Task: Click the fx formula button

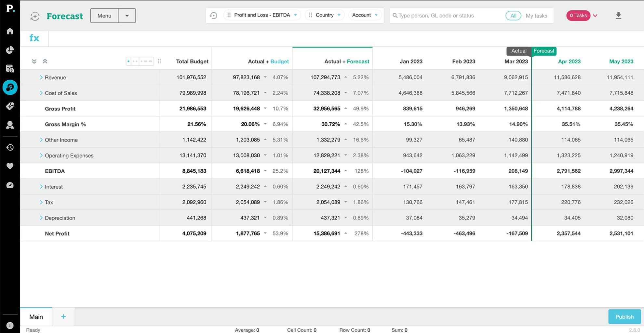Action: (34, 38)
